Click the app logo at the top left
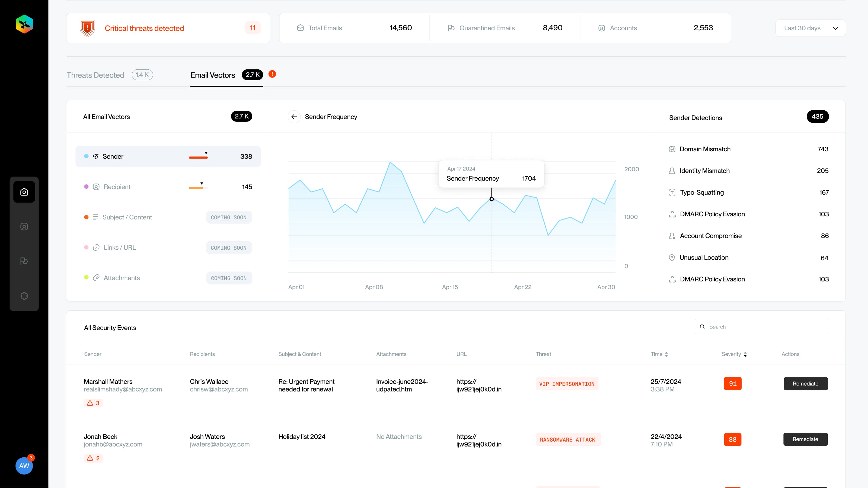The width and height of the screenshot is (868, 488). (x=24, y=24)
